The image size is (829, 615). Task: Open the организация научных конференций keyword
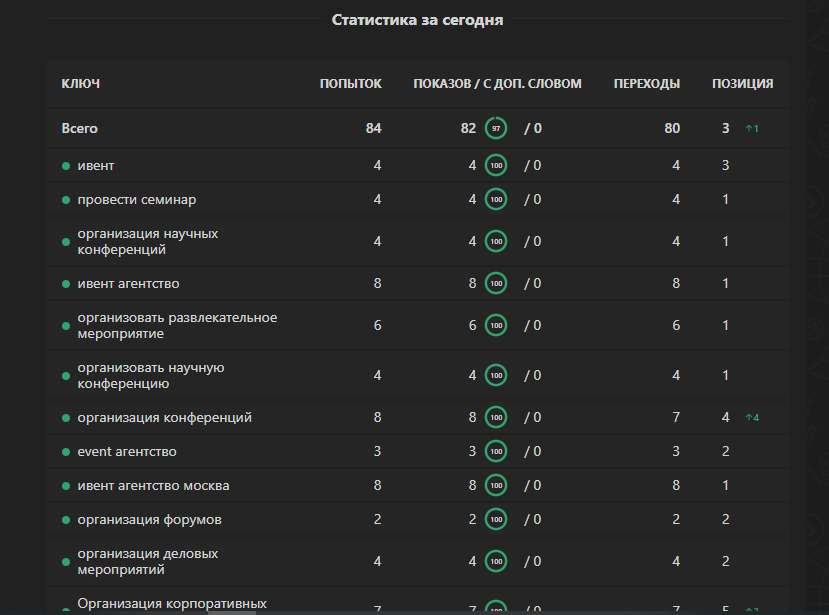coord(147,241)
